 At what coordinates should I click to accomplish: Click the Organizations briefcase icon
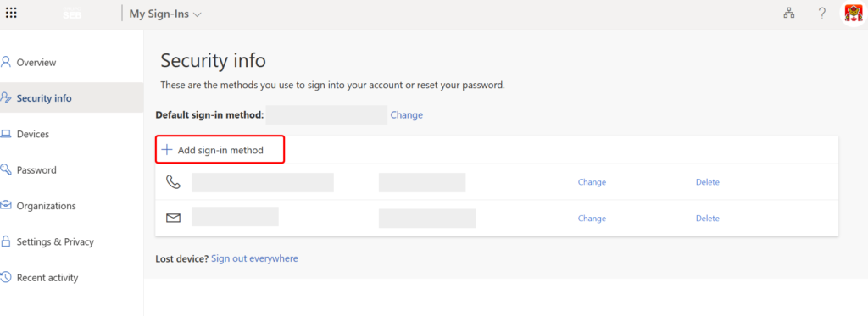tap(6, 205)
